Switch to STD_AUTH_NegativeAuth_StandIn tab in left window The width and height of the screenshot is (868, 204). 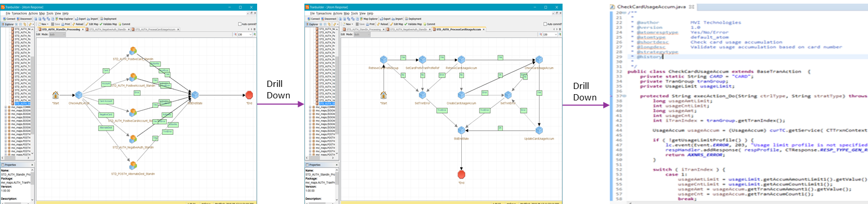point(107,30)
